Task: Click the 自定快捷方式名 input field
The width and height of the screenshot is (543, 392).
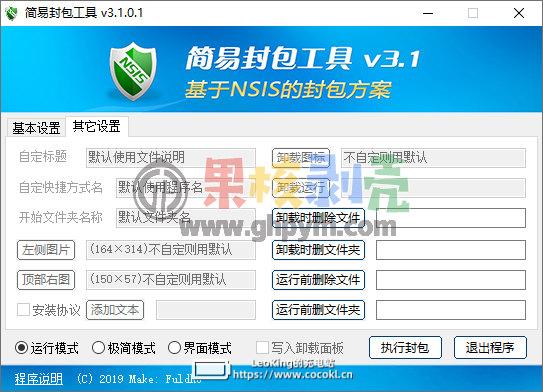Action: point(186,188)
